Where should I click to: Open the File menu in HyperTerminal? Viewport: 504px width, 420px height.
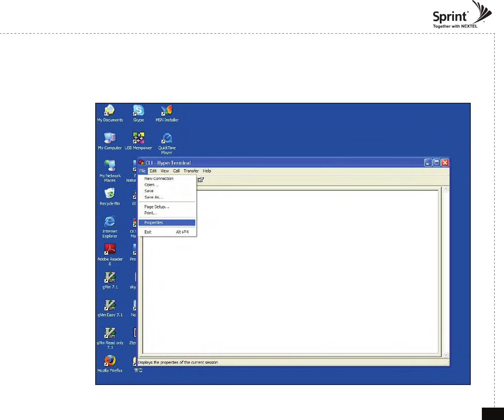(143, 171)
